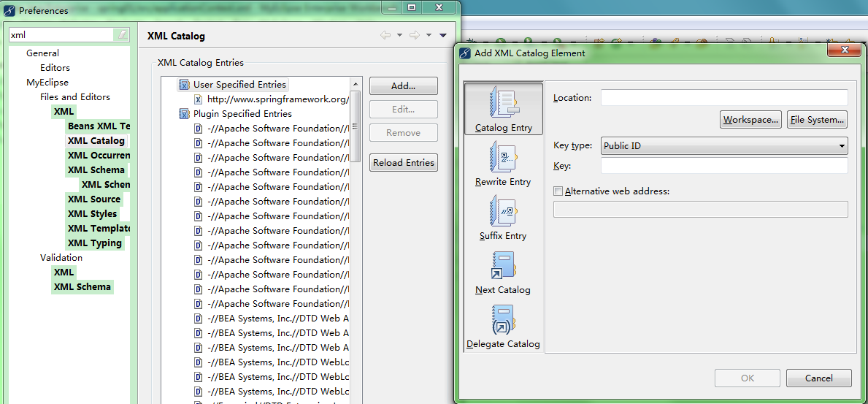Select XML Schema under Validation

tap(82, 286)
